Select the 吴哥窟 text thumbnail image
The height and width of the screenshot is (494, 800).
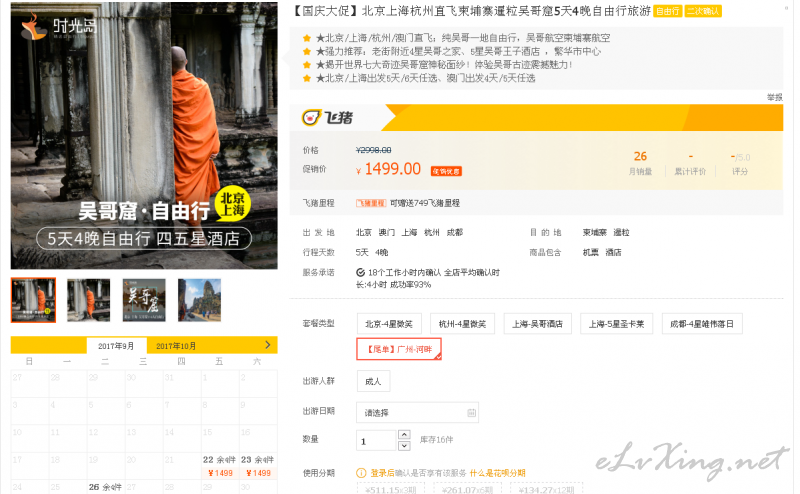tap(144, 300)
